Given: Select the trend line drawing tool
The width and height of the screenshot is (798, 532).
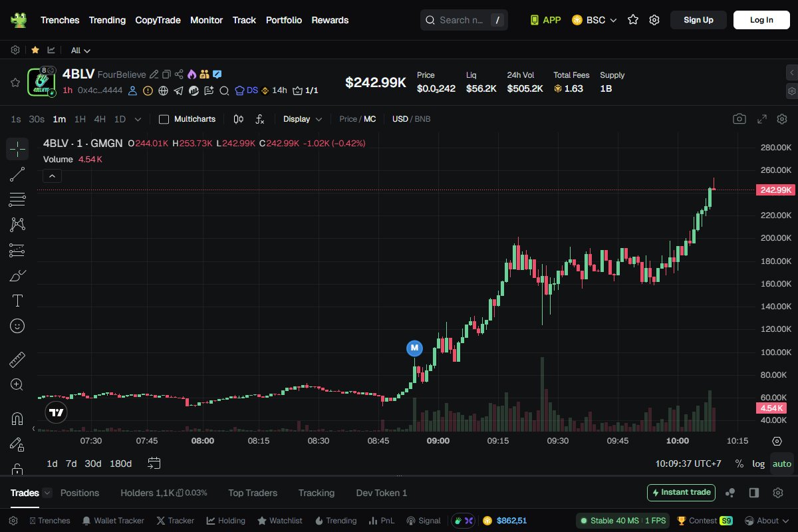Looking at the screenshot, I should tap(17, 174).
